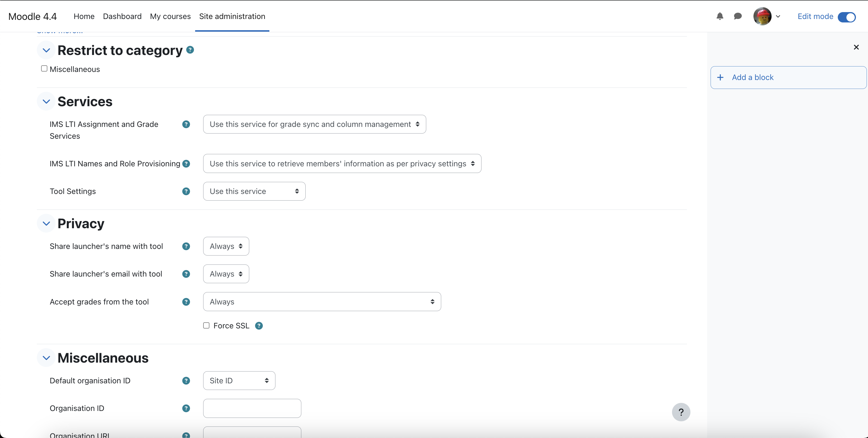Viewport: 868px width, 438px height.
Task: Tick the Miscellaneous category checkbox
Action: pyautogui.click(x=44, y=69)
